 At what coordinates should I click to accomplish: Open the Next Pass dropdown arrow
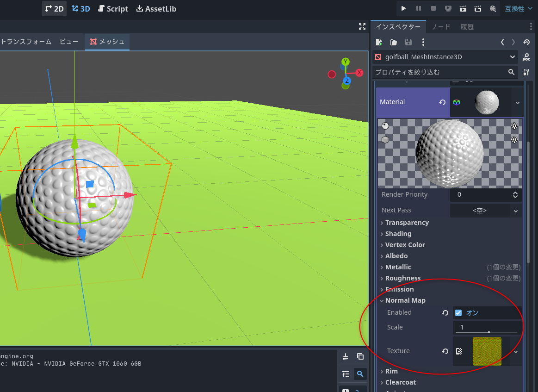516,211
